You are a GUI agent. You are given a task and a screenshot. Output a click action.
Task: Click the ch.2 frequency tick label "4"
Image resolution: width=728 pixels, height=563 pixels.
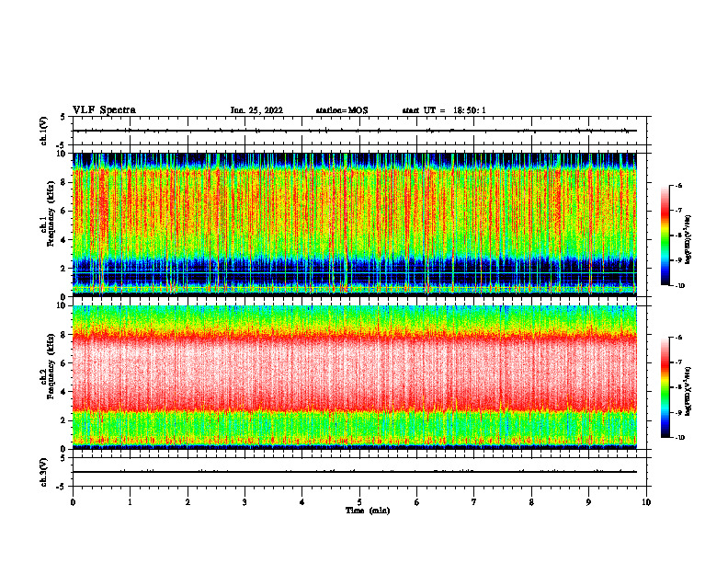pyautogui.click(x=64, y=392)
